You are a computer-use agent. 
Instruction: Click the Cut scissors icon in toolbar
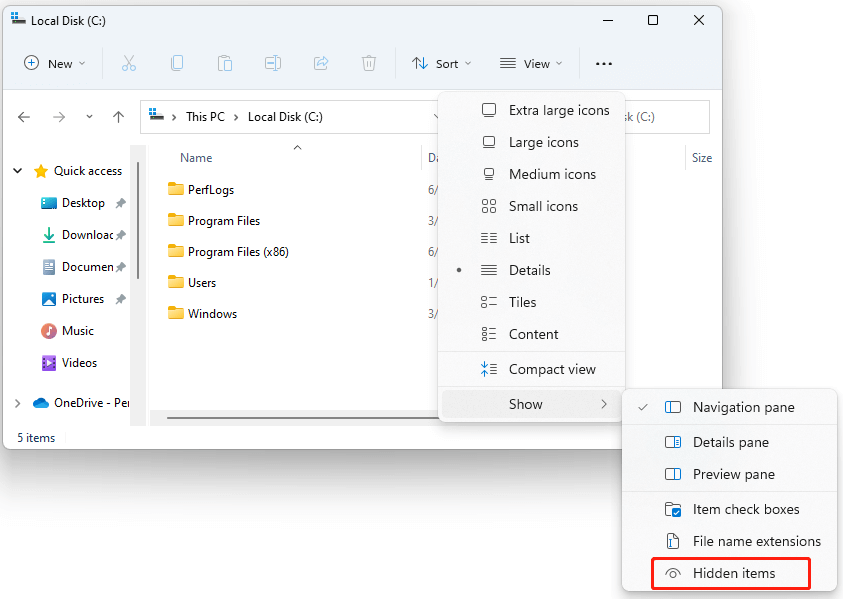pos(129,63)
